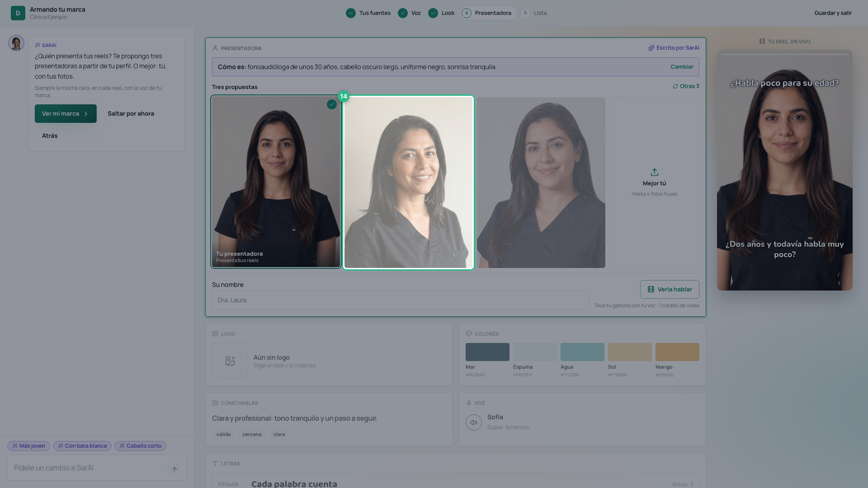Choose the Sol color swatch
Viewport: 868px width, 488px height.
point(630,352)
